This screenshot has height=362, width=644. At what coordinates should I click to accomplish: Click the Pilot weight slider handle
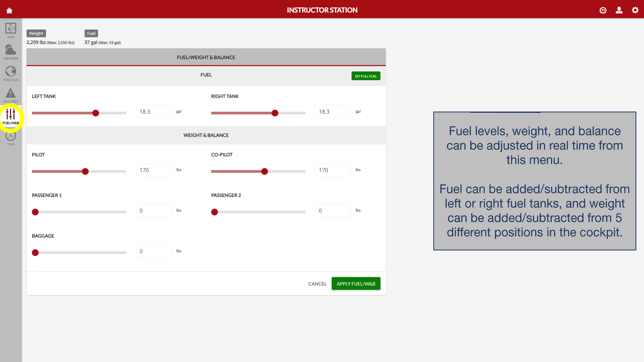coord(85,171)
